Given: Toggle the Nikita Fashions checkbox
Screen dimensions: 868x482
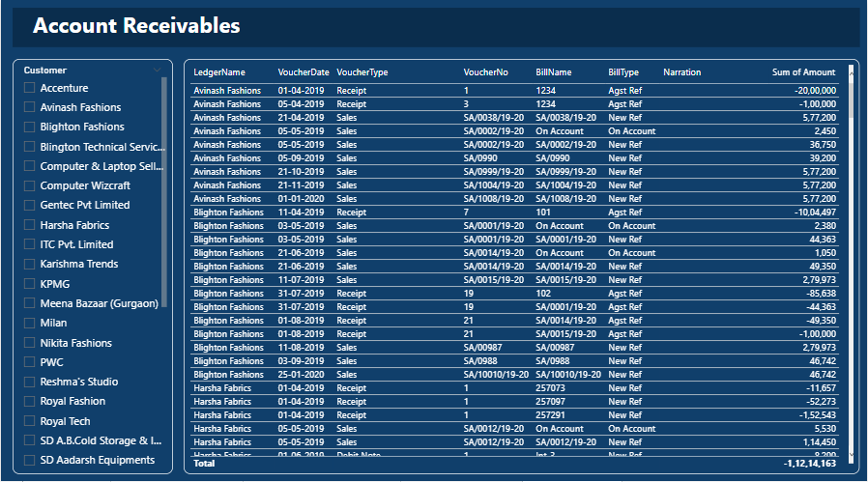Looking at the screenshot, I should [x=30, y=343].
